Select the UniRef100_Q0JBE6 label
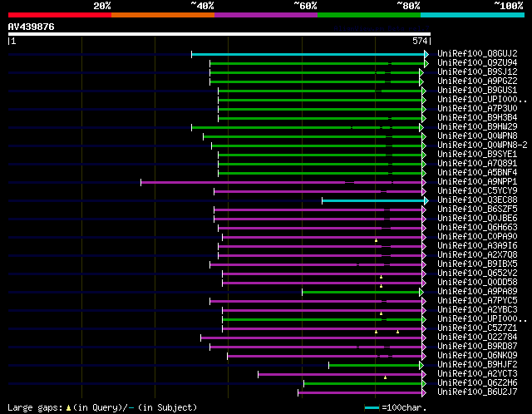 [x=477, y=219]
